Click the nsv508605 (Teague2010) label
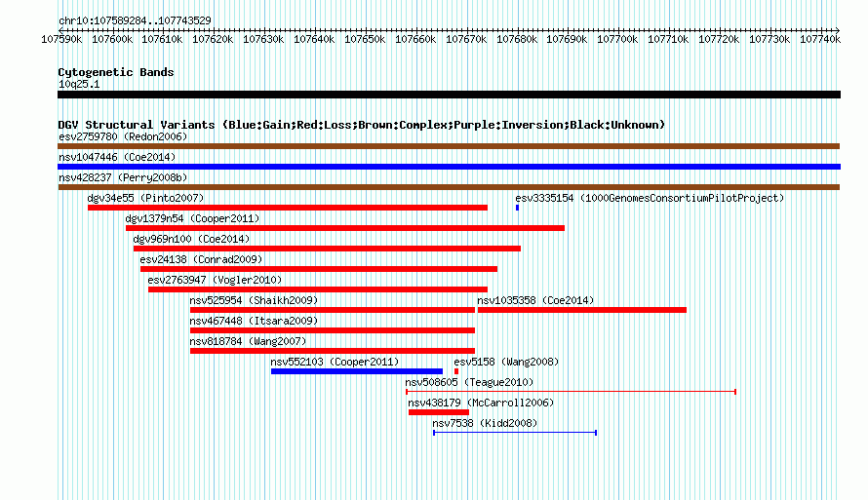Viewport: 868px width, 500px height. (469, 382)
